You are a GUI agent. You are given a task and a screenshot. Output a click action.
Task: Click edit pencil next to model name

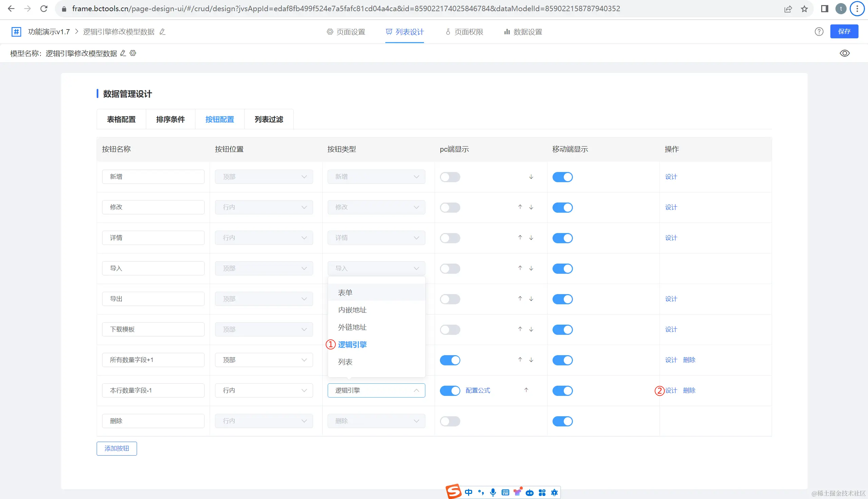(x=123, y=53)
